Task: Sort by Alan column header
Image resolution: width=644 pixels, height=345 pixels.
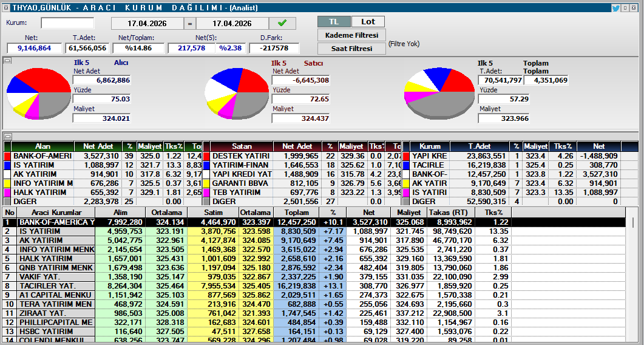Action: 42,146
